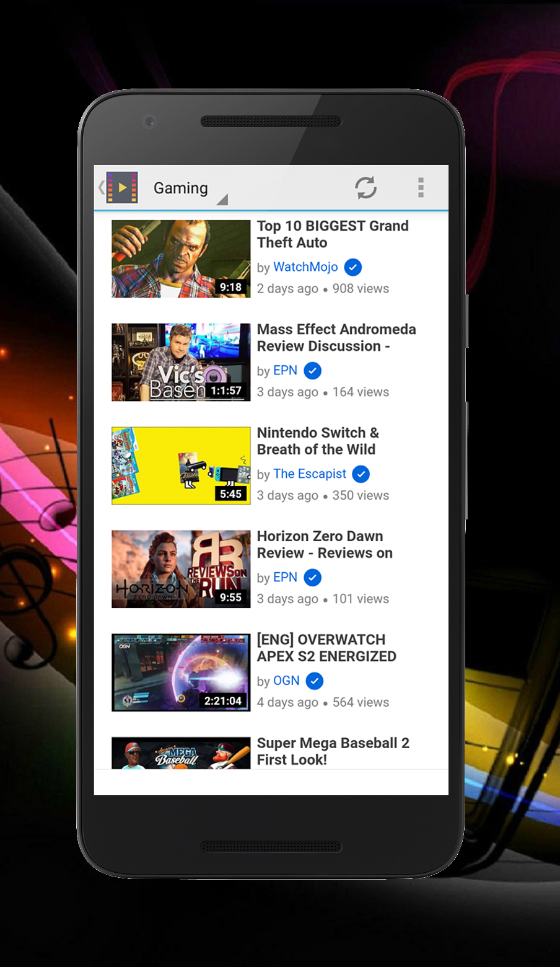This screenshot has height=967, width=560.
Task: Open EPN channel under Horizon Zero Dawn
Action: pos(285,578)
